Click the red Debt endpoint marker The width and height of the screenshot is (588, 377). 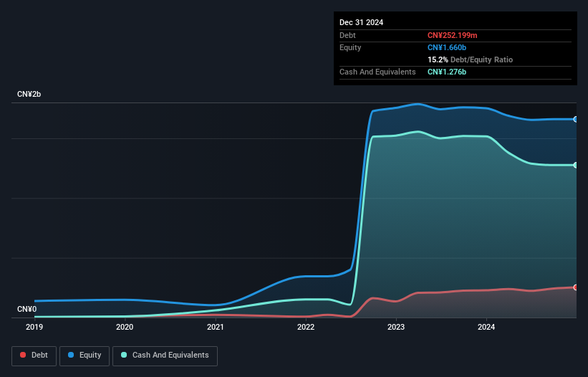coord(576,287)
